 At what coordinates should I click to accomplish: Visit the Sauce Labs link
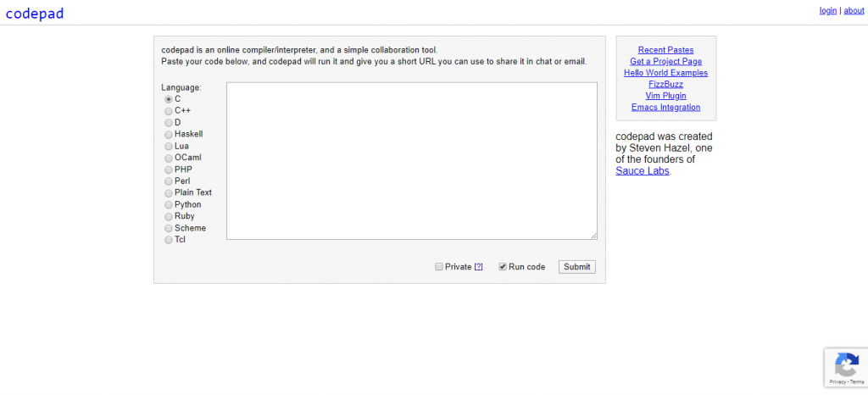pos(643,171)
